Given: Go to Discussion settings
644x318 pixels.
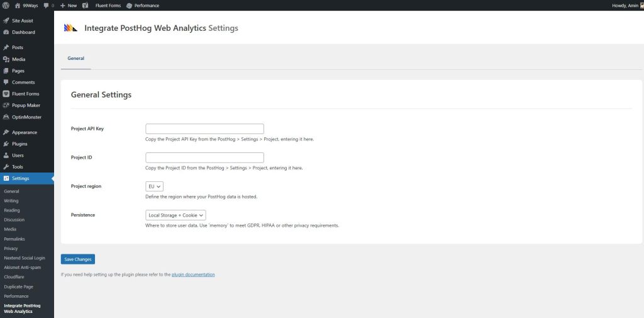Looking at the screenshot, I should (x=14, y=220).
